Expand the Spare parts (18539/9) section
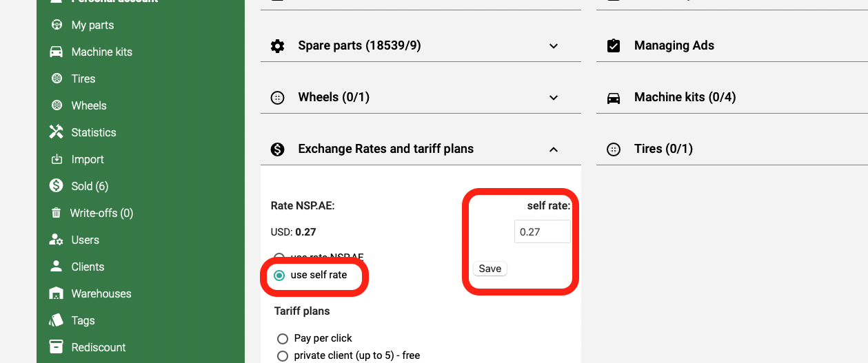Viewport: 868px width, 363px height. point(553,46)
